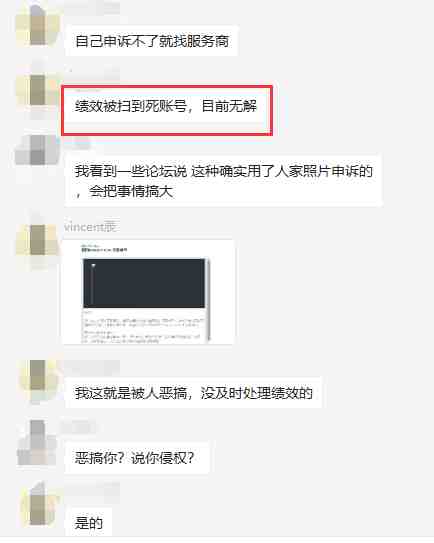Screen dimensions: 434x543
Task: Open vincent辰's profile avatar
Action: (x=37, y=241)
